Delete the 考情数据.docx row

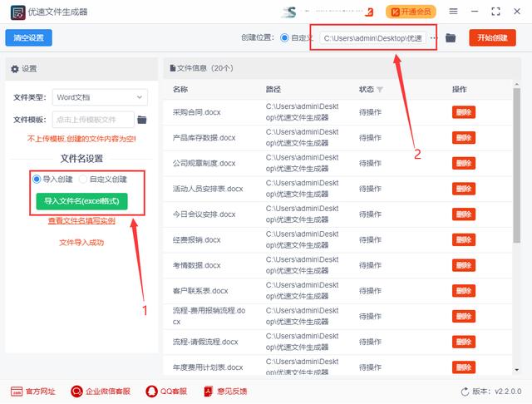464,265
